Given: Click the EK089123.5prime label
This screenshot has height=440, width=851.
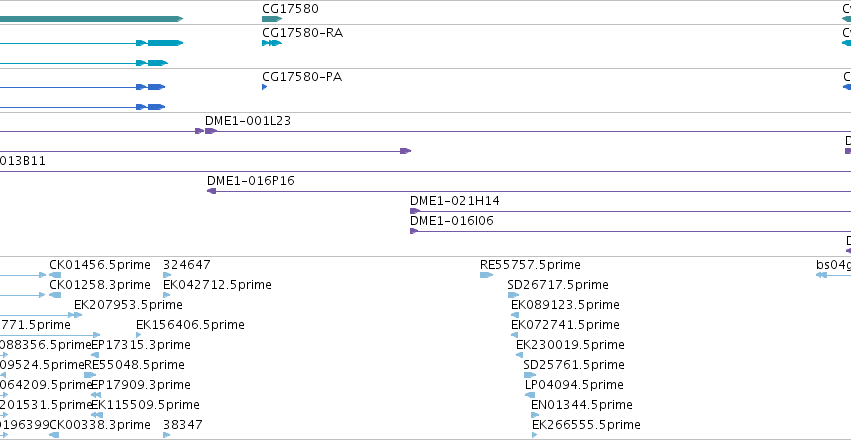Looking at the screenshot, I should pos(565,304).
